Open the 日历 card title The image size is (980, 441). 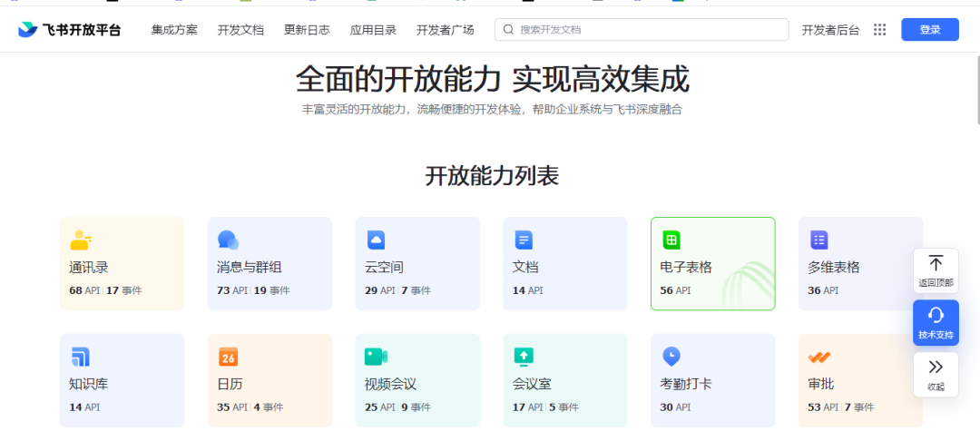click(230, 384)
